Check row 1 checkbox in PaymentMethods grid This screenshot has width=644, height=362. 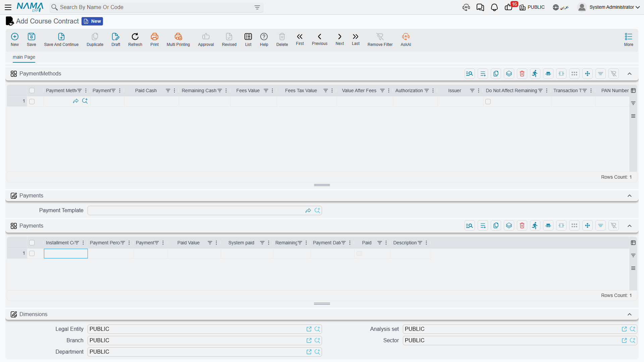(x=32, y=102)
